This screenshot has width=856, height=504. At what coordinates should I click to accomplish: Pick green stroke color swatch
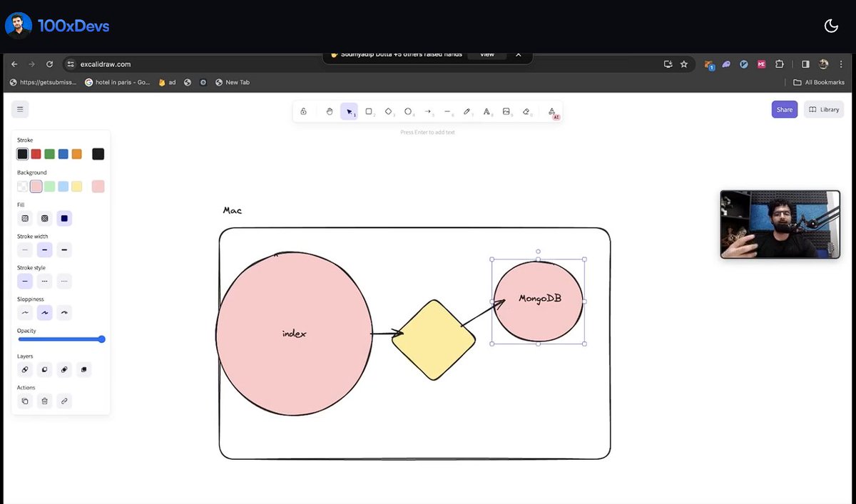pos(50,154)
